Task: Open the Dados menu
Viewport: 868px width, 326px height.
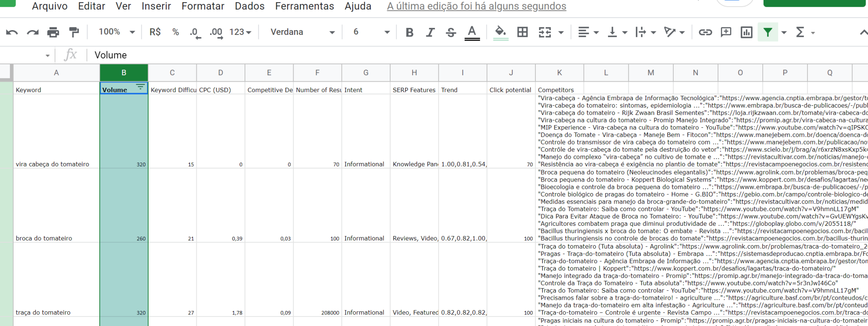Action: tap(250, 6)
